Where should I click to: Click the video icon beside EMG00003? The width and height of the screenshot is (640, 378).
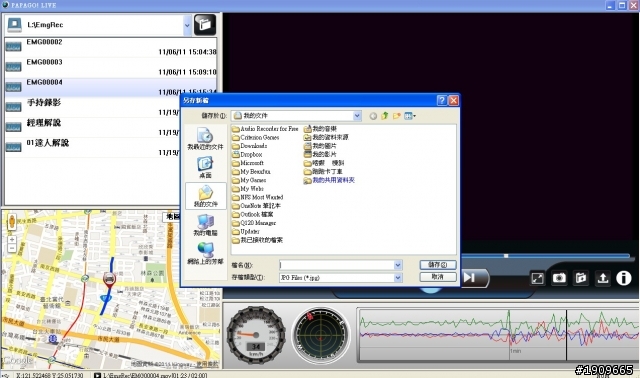pos(13,67)
